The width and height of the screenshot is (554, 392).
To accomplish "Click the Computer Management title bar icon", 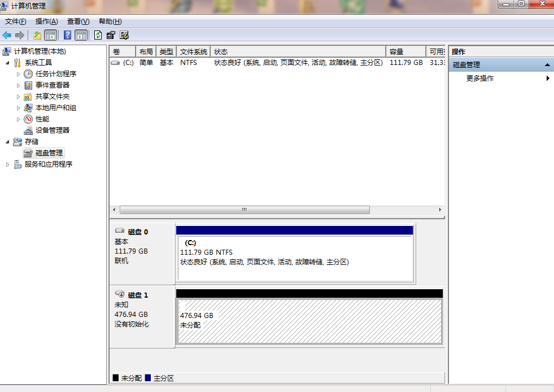I will pos(5,6).
